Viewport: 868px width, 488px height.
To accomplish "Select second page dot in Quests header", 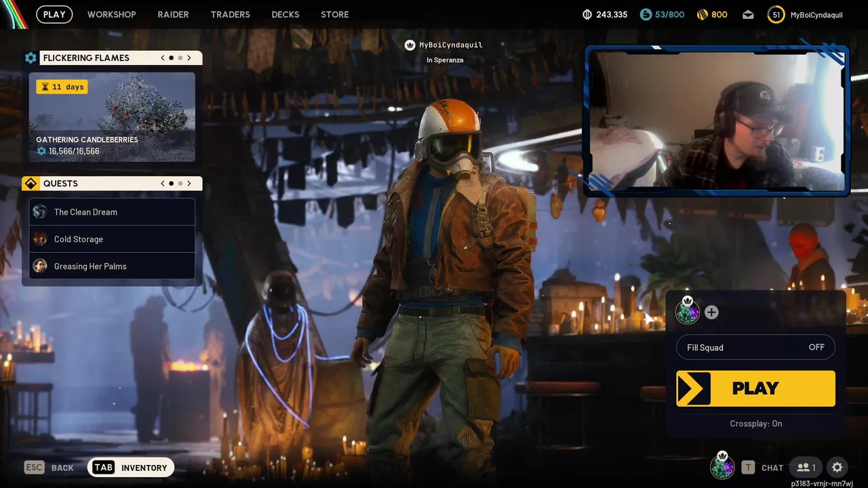I will point(180,184).
